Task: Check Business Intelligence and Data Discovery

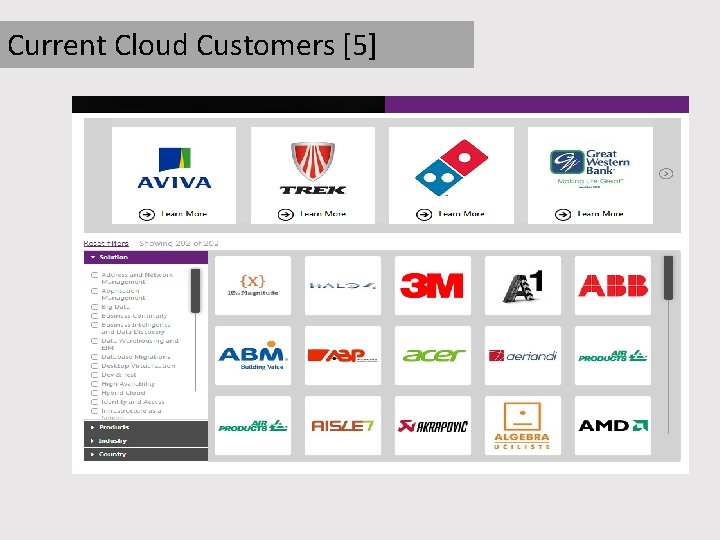Action: (95, 325)
